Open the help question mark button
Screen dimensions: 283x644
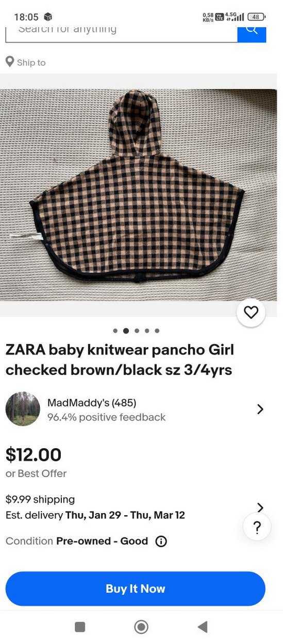257,527
